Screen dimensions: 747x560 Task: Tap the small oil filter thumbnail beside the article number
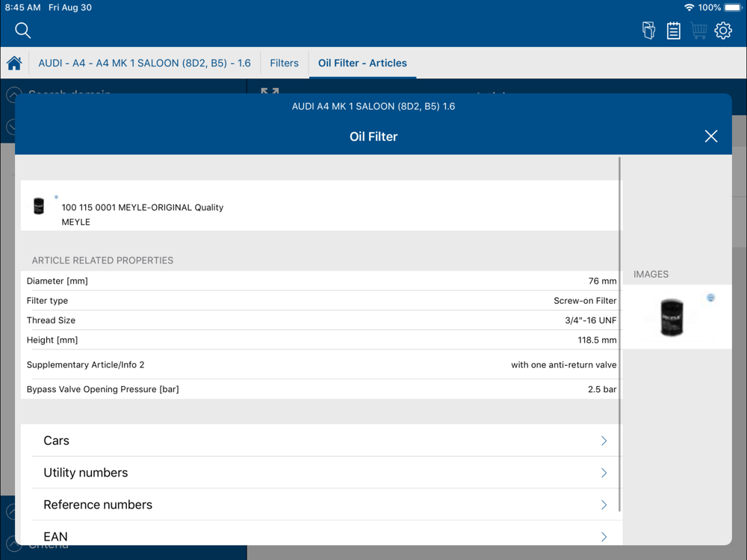click(39, 206)
